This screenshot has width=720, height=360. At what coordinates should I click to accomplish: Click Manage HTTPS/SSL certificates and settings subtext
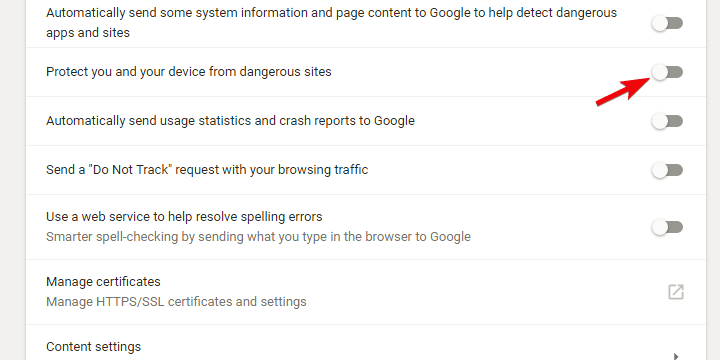176,302
